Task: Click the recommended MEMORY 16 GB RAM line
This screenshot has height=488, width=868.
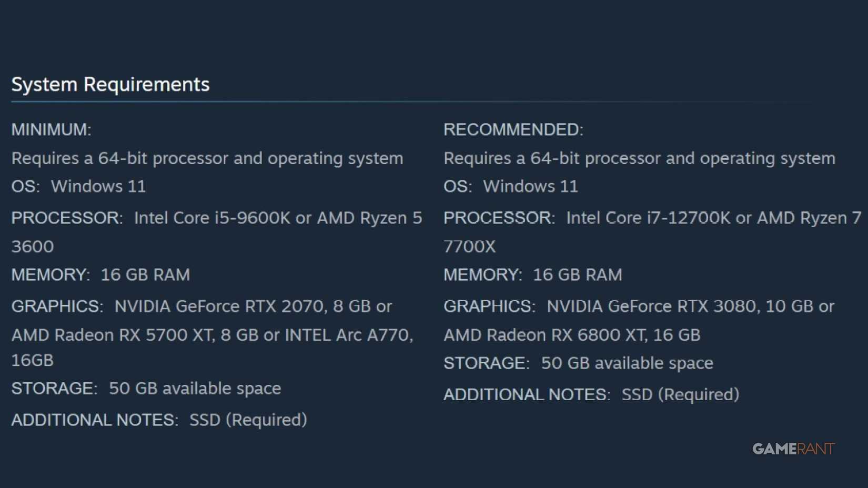Action: click(532, 274)
